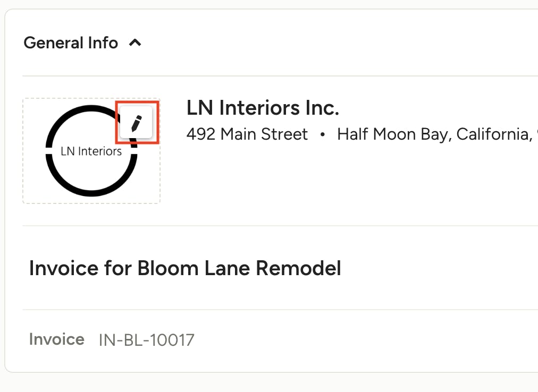The width and height of the screenshot is (538, 392).
Task: Click divider line below General Info header
Action: pos(280,76)
